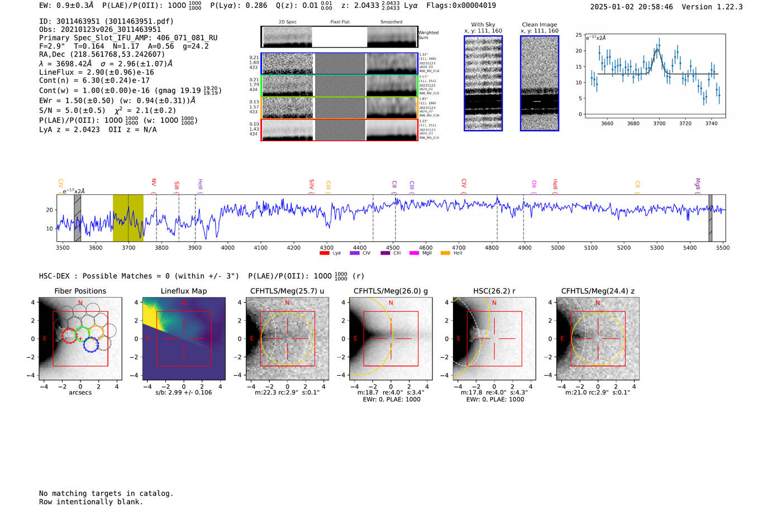Click the orange-bordered 2D fiber spectrum row

339,108
